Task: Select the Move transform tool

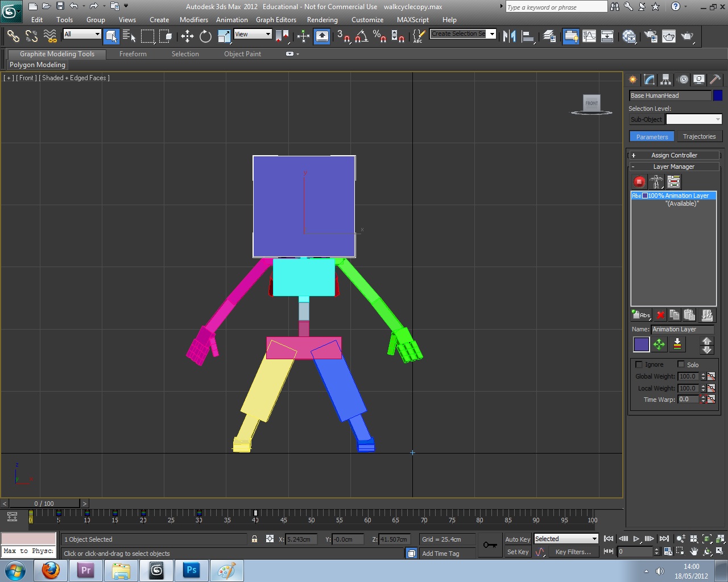Action: point(187,36)
